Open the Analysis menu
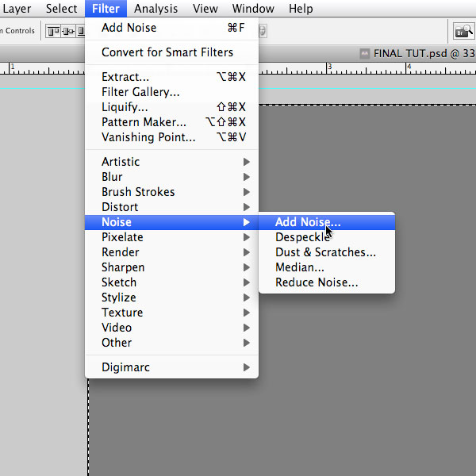 (155, 9)
